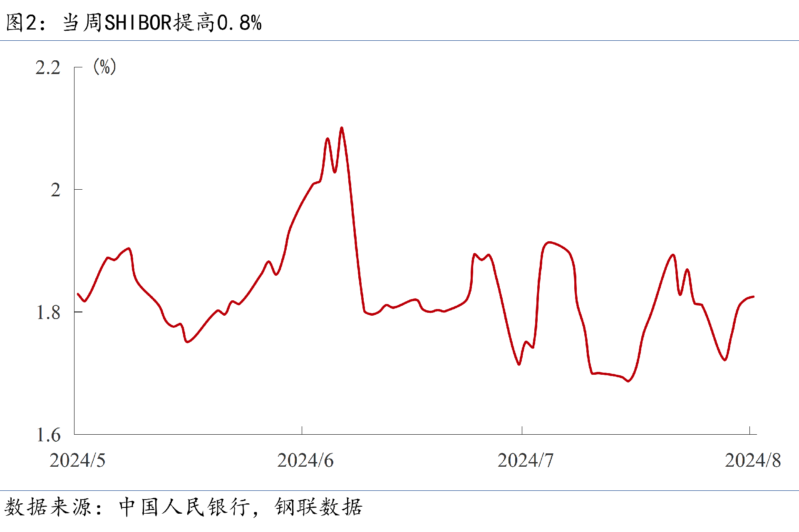Click the '钢联数据' source text
The height and width of the screenshot is (532, 799).
click(319, 507)
